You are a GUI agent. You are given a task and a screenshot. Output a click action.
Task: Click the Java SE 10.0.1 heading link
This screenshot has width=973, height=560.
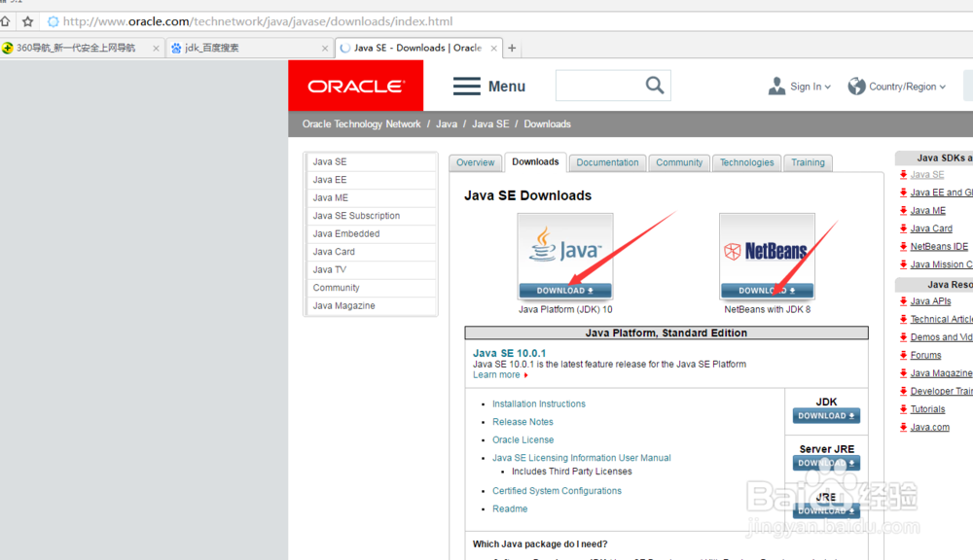510,353
